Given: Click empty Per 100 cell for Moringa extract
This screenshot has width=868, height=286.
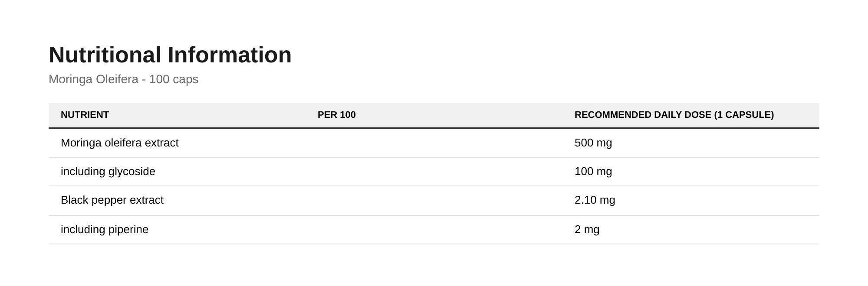Looking at the screenshot, I should [434, 143].
